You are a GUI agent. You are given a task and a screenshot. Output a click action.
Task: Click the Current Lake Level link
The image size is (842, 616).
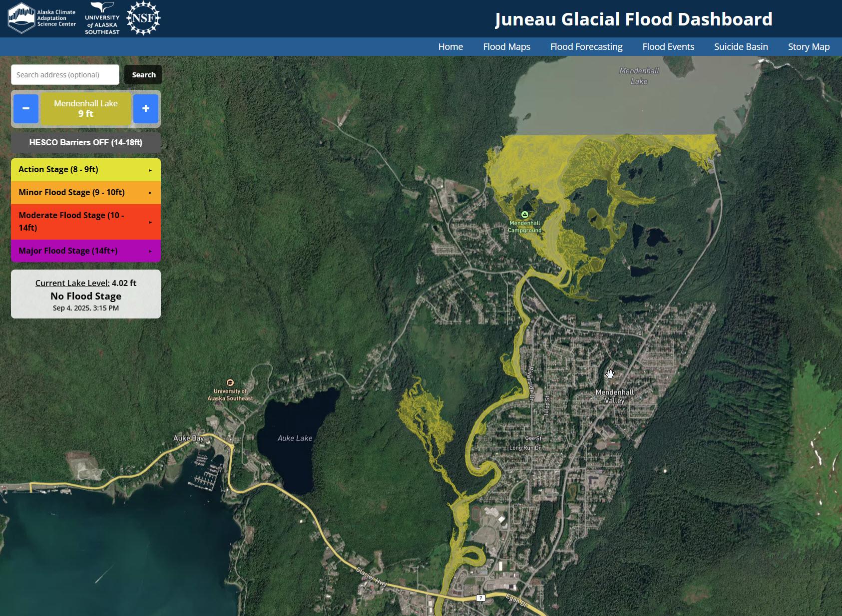click(x=72, y=283)
